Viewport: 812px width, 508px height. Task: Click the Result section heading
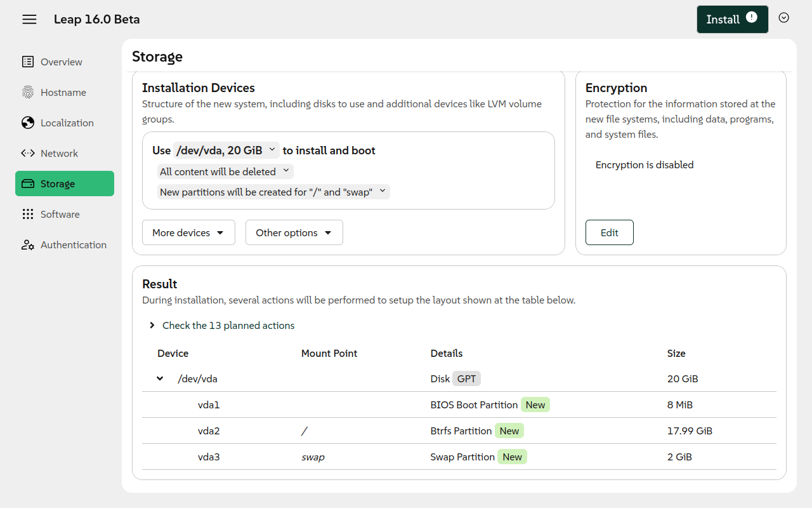tap(160, 284)
